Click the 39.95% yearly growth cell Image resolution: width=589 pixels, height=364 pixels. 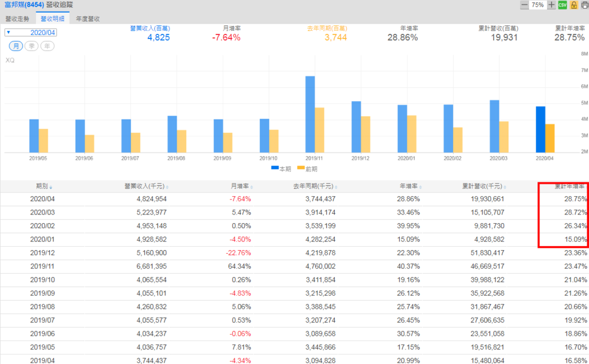coord(408,226)
